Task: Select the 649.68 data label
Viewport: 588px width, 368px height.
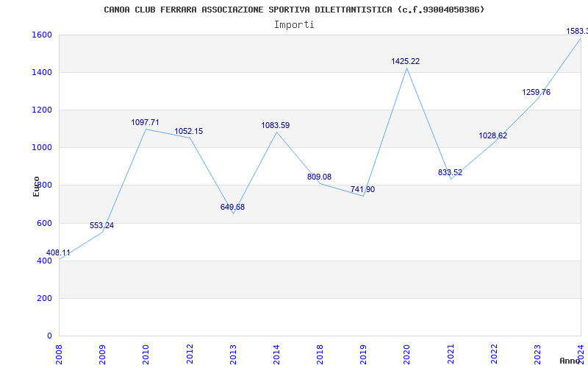Action: pos(232,207)
